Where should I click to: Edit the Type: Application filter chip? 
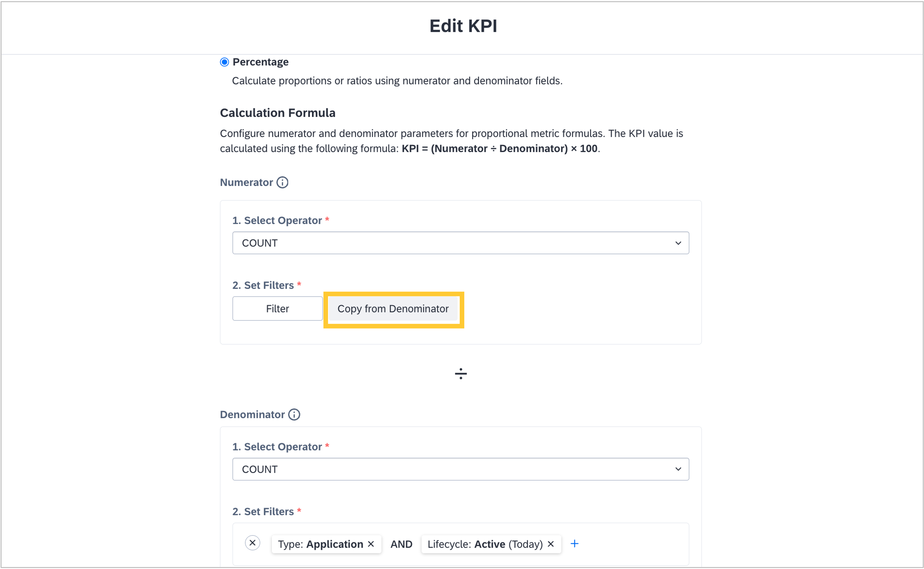tap(320, 544)
